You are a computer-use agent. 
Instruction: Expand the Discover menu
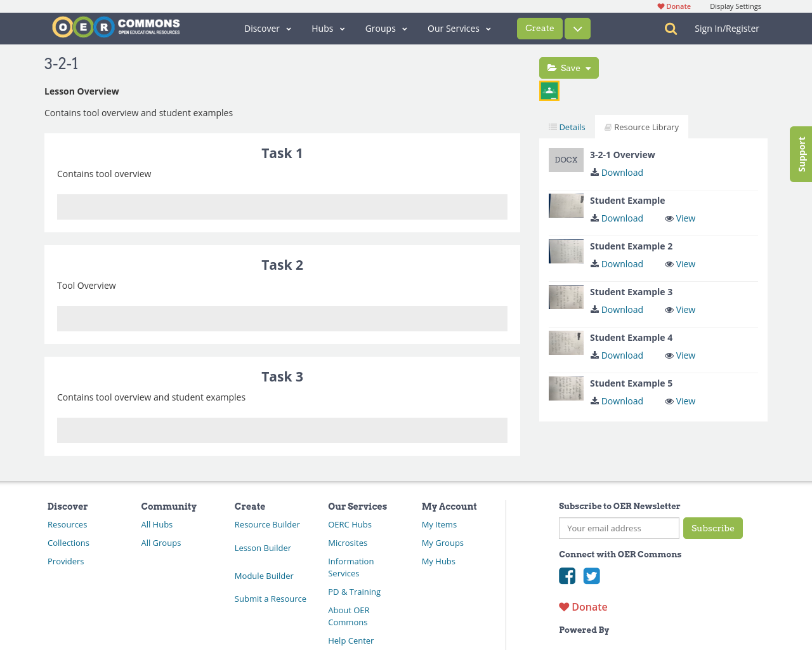click(x=267, y=29)
